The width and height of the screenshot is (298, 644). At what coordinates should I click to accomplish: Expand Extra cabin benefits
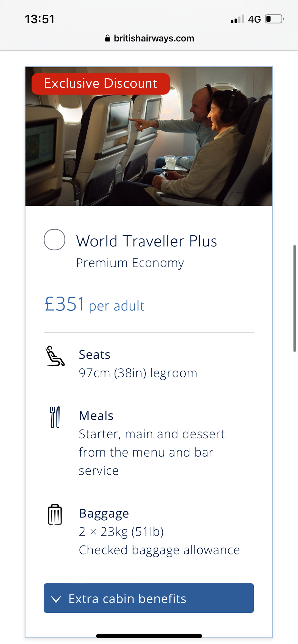pyautogui.click(x=149, y=598)
